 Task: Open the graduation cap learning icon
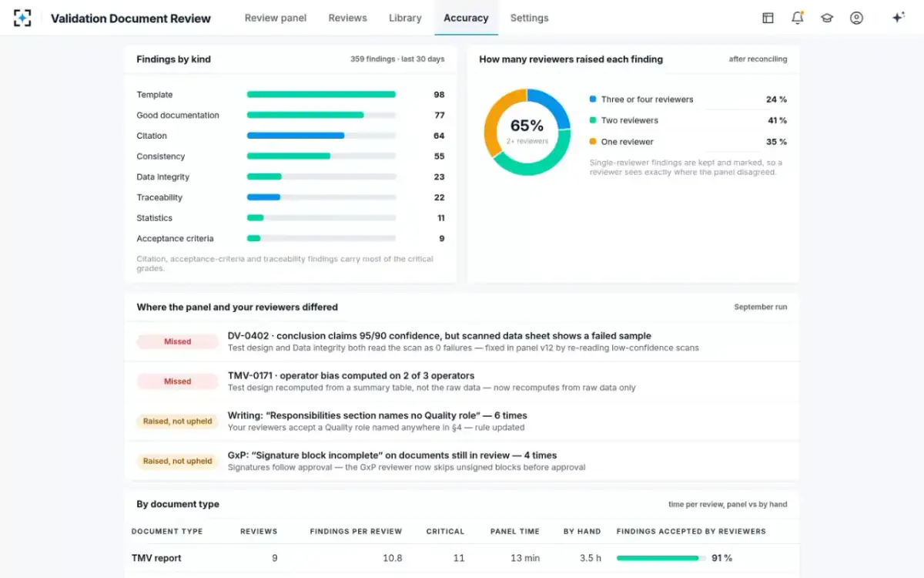pos(827,18)
